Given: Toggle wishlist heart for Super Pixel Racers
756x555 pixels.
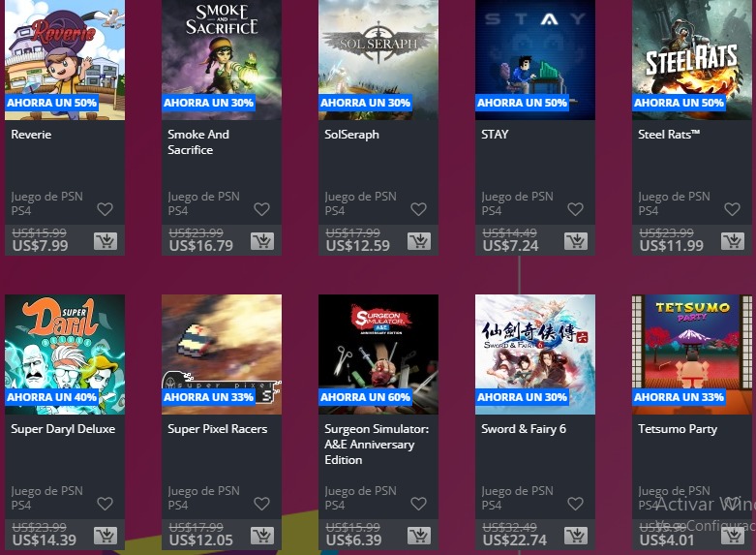Looking at the screenshot, I should point(261,504).
